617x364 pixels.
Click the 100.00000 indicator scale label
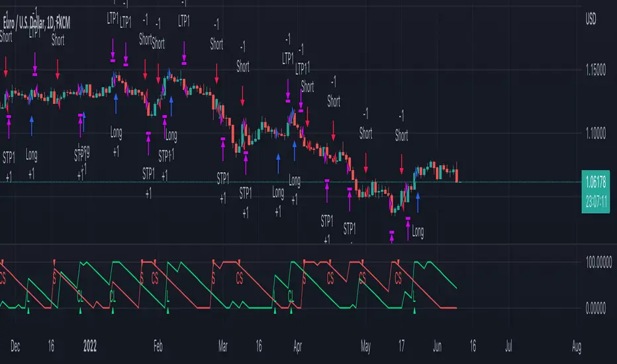tap(598, 262)
